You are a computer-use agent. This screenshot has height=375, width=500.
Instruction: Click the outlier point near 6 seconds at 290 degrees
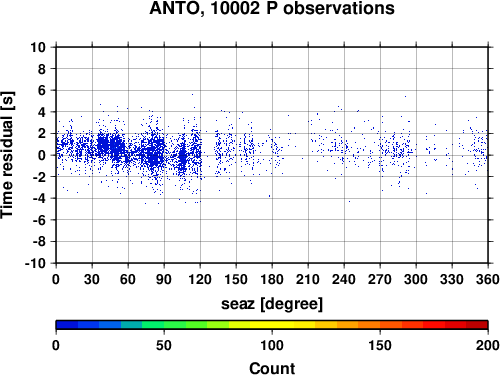[x=405, y=96]
